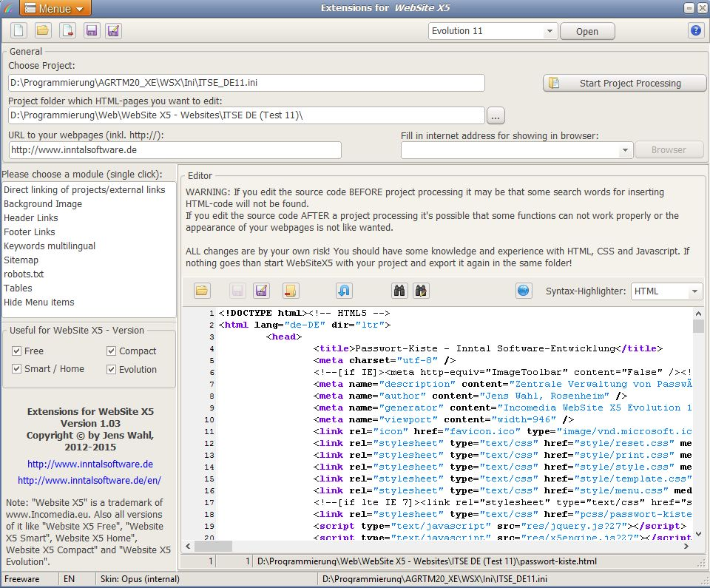Close the editor file with the red-minus document icon
Image resolution: width=710 pixels, height=588 pixels.
(x=290, y=291)
